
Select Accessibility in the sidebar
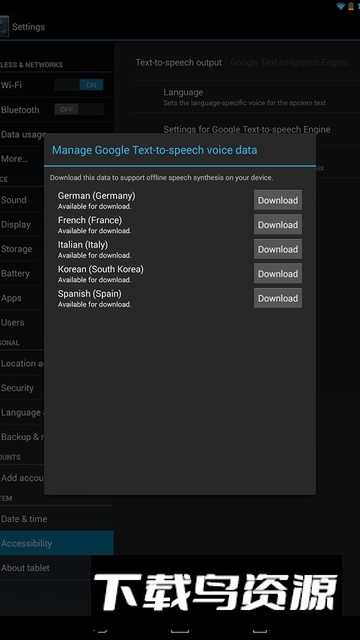point(57,543)
